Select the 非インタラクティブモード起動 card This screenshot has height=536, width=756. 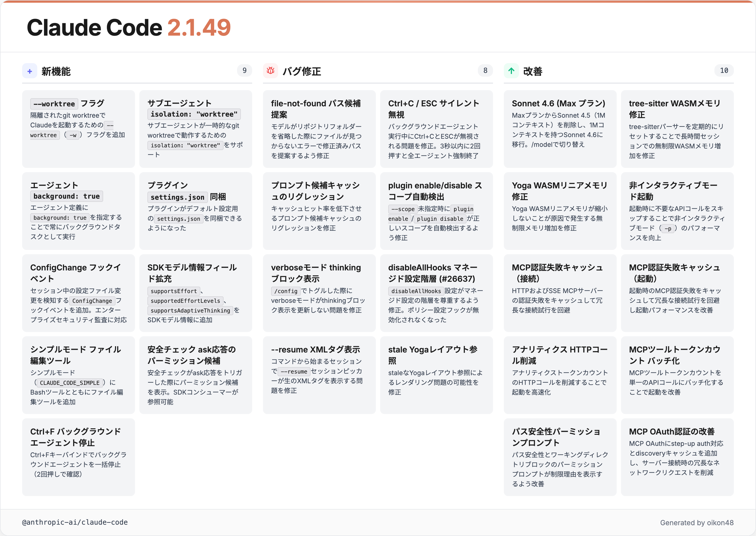pyautogui.click(x=677, y=211)
